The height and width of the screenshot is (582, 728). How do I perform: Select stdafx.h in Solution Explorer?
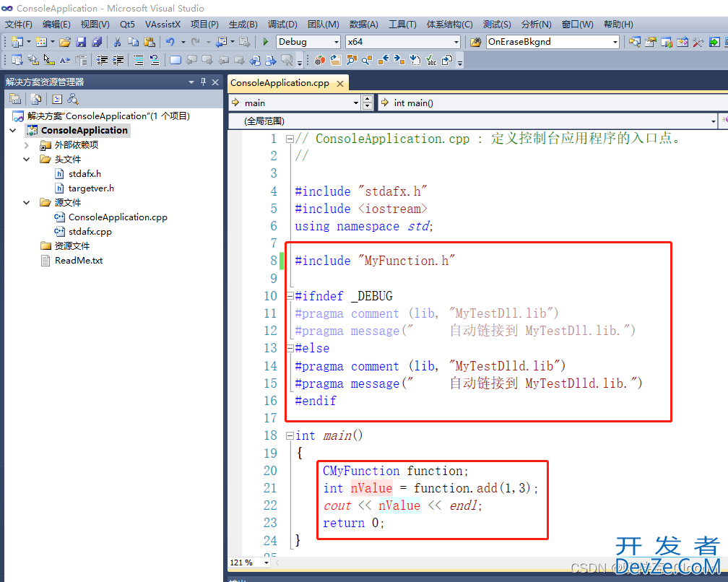coord(84,174)
